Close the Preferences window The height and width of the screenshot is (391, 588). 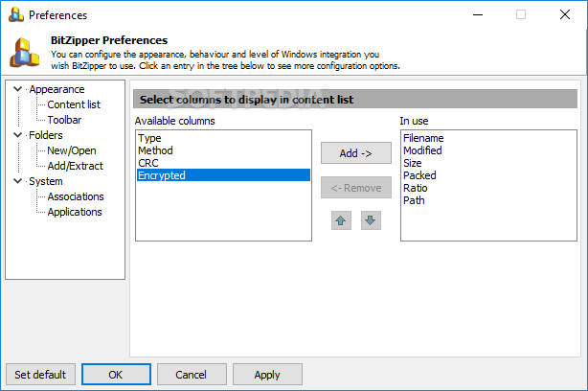(565, 15)
